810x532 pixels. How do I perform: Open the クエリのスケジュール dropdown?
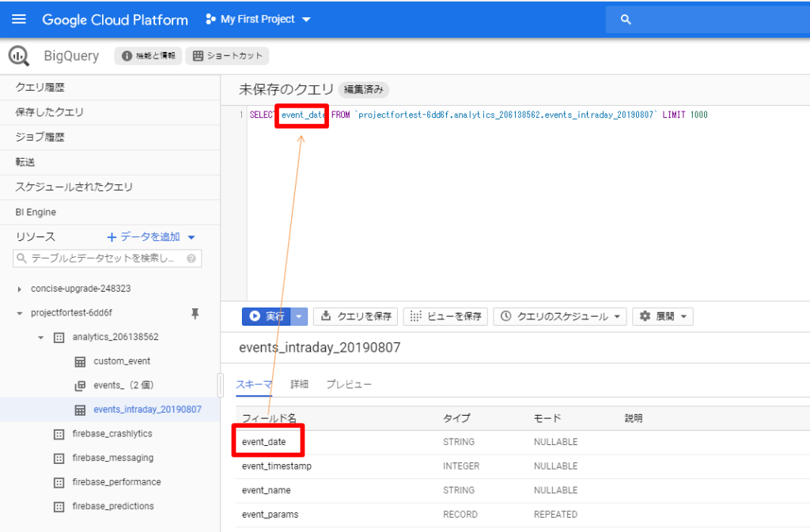(x=560, y=316)
